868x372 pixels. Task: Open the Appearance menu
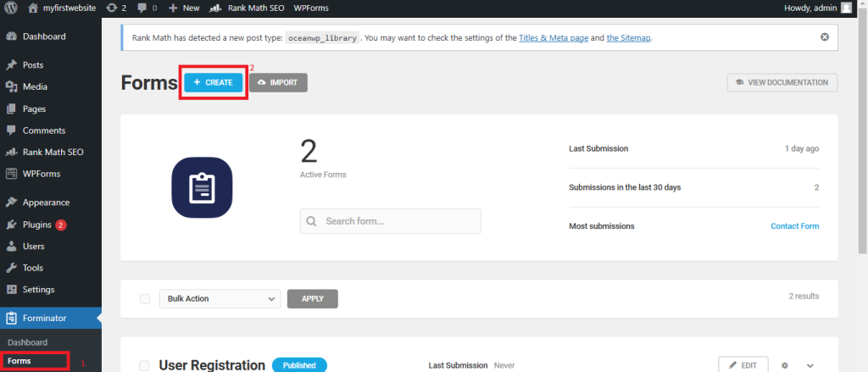pos(46,203)
